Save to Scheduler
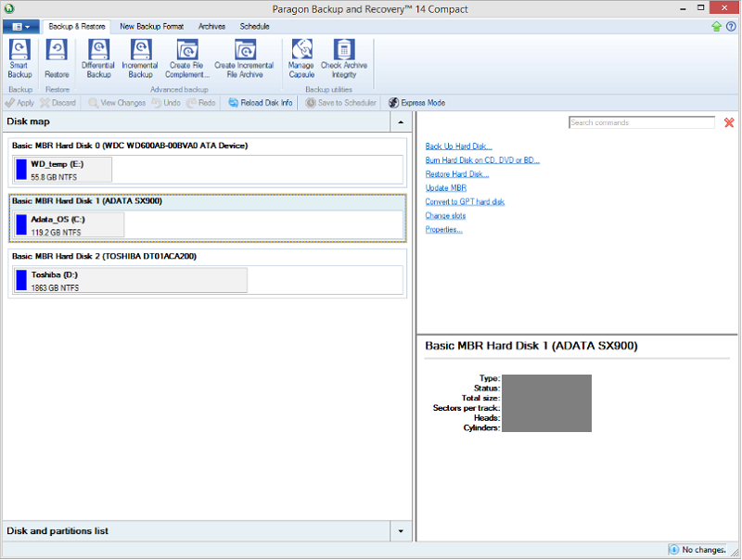Viewport: 742px width, 560px height. (x=340, y=103)
